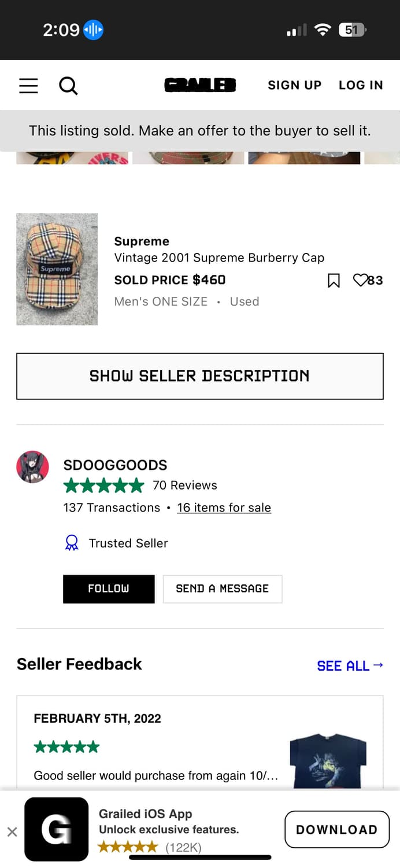Download the Grailed iOS app

tap(336, 829)
